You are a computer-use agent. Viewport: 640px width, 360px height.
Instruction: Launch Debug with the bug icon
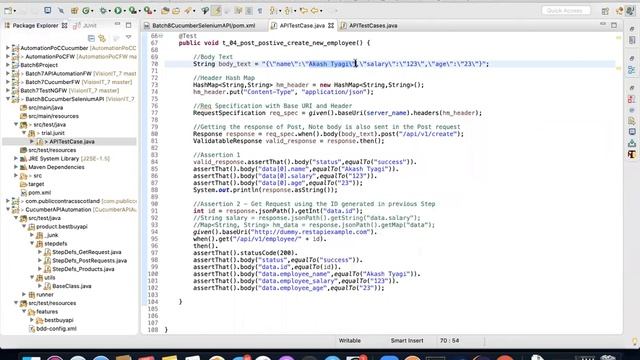click(103, 11)
